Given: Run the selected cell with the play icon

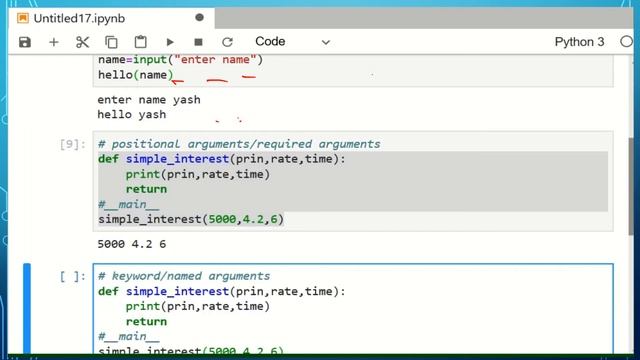Looking at the screenshot, I should click(170, 42).
